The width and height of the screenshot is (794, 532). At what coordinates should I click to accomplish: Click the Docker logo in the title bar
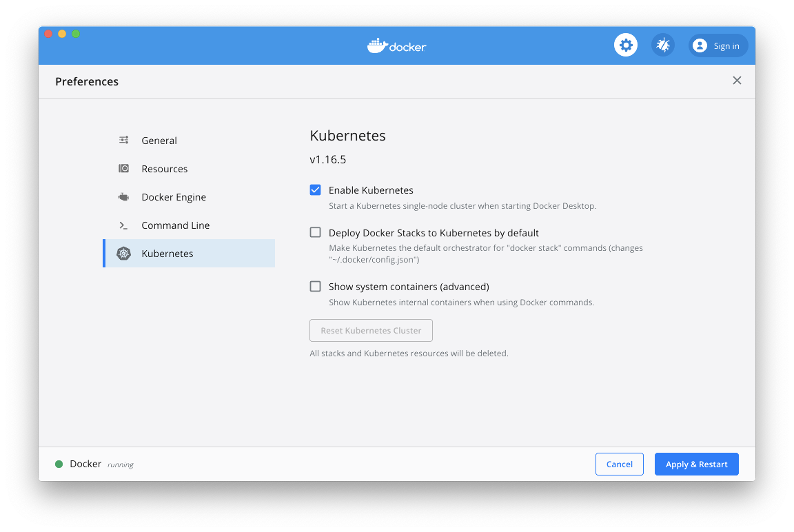[x=396, y=45]
